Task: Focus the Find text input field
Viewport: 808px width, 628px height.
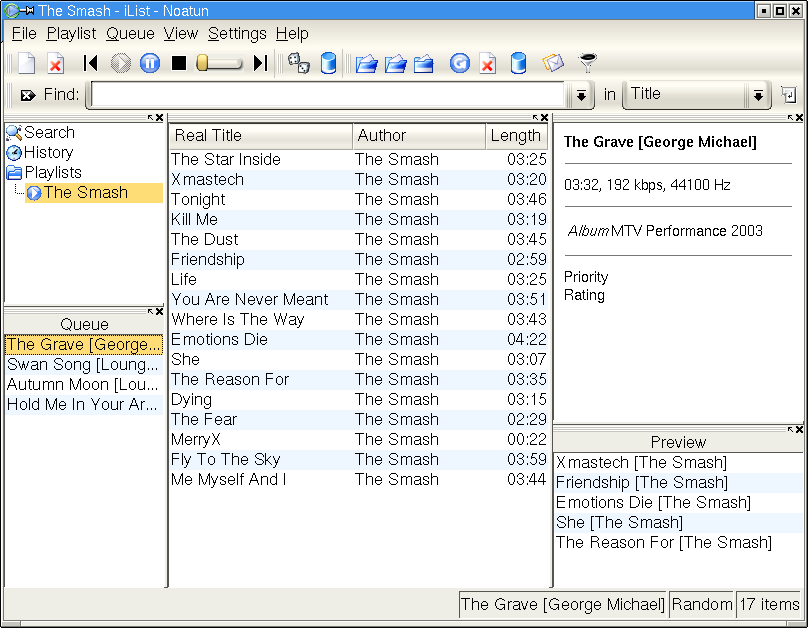Action: coord(328,95)
